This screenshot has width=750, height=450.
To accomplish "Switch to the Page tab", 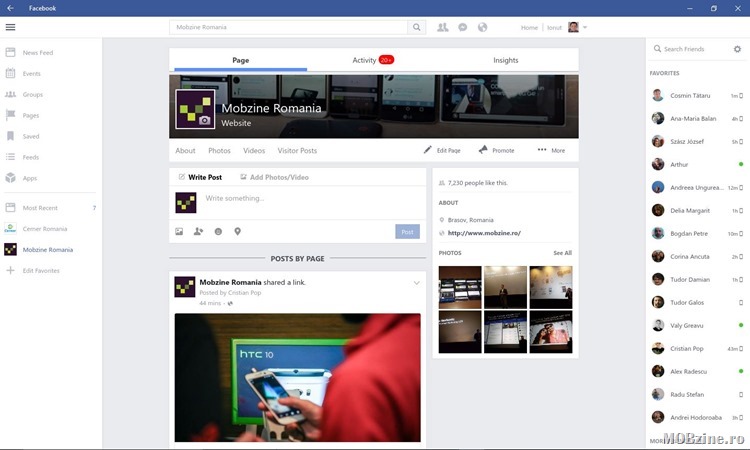I will (241, 60).
